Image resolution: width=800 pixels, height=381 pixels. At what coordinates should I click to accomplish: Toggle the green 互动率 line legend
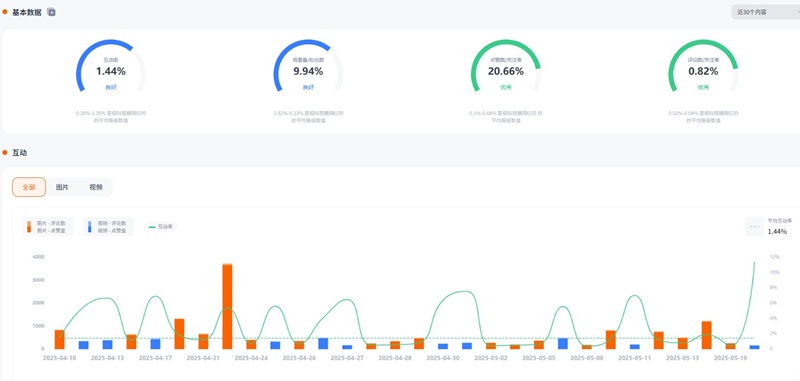tap(160, 226)
